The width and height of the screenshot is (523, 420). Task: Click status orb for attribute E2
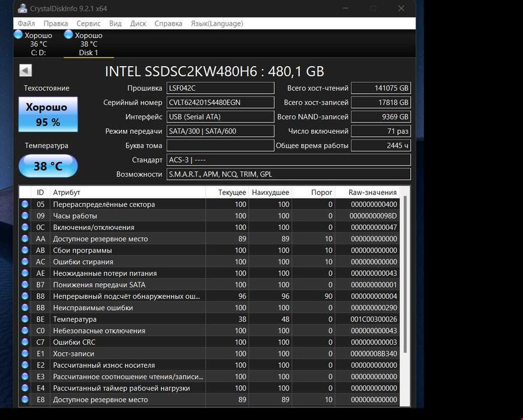pos(25,365)
